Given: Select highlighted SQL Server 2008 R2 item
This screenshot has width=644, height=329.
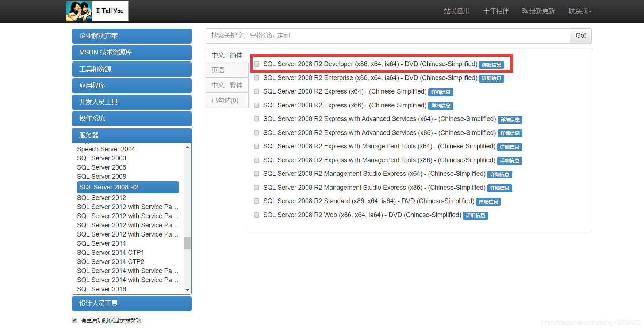Looking at the screenshot, I should [128, 187].
